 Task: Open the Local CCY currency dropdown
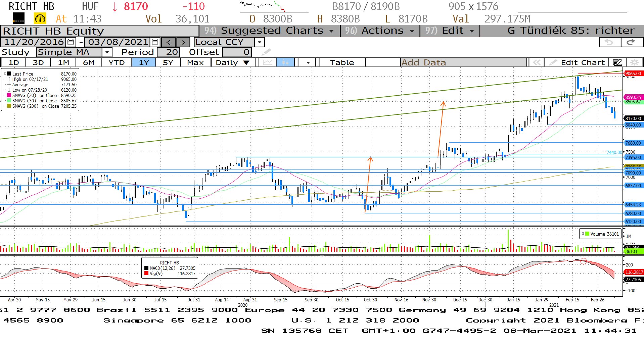point(259,42)
